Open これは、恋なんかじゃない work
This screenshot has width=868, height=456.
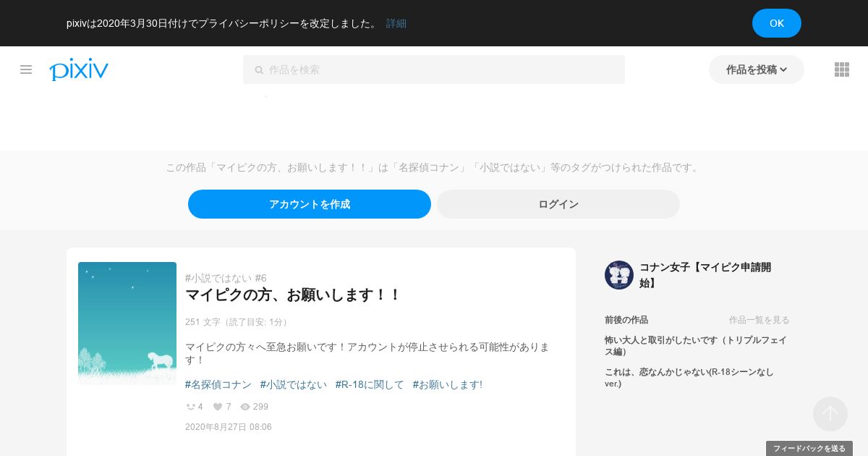coord(689,378)
